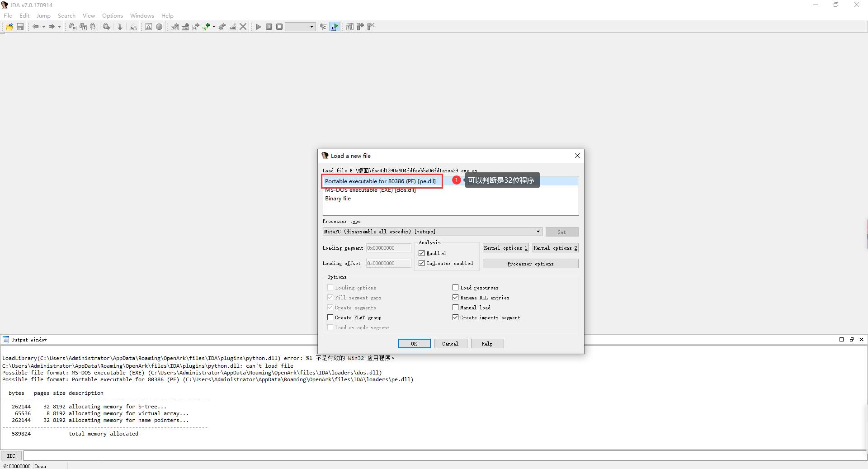The height and width of the screenshot is (469, 868).
Task: Click the document list toolbar icon
Action: click(x=349, y=27)
